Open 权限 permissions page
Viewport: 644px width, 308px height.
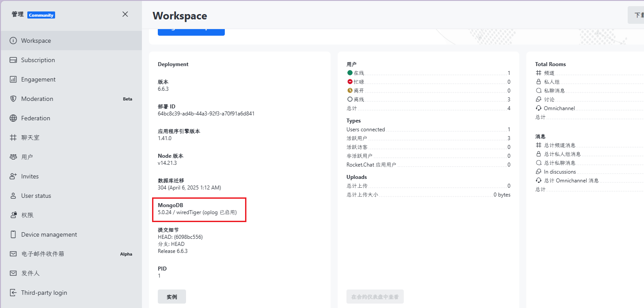[71, 215]
